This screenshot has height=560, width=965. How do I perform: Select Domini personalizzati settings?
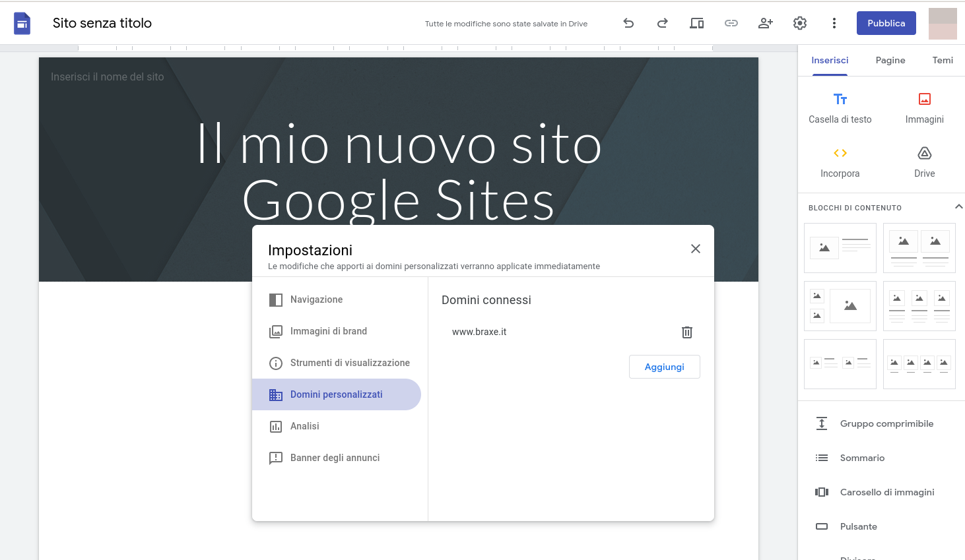point(337,394)
